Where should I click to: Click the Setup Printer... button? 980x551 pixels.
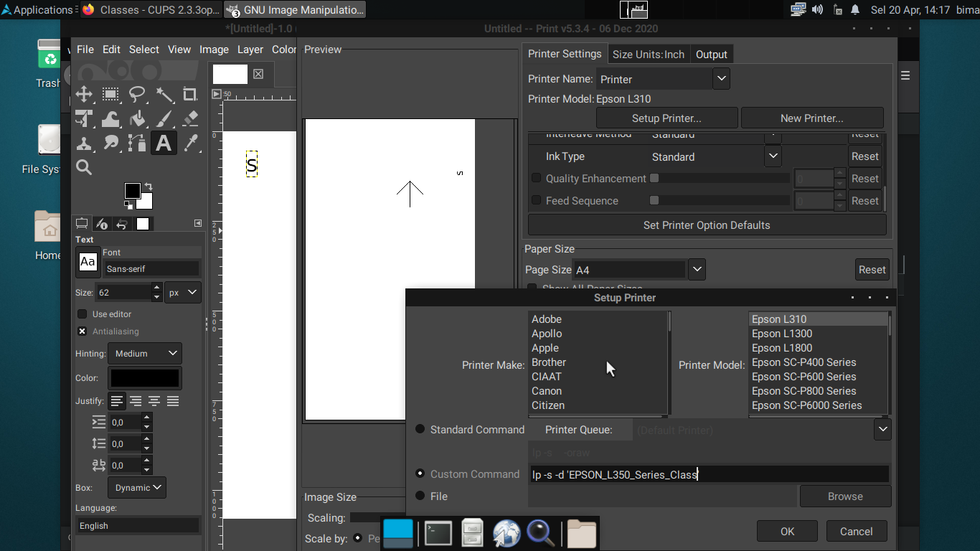[x=666, y=118]
